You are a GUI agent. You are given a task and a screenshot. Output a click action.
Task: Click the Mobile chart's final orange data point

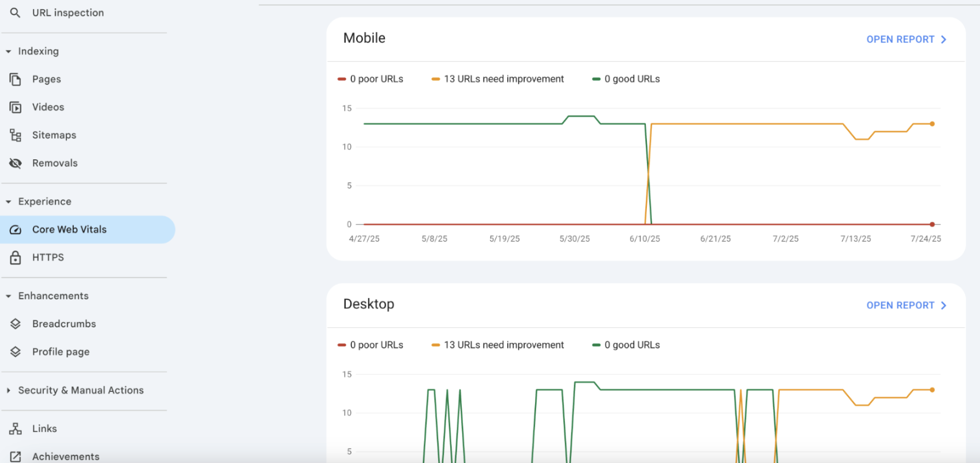[x=932, y=124]
